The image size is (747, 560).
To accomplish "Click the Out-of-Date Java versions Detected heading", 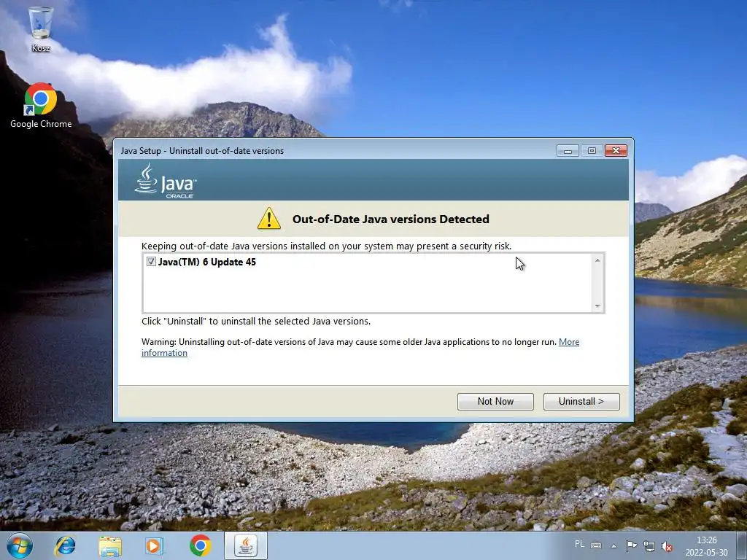I will coord(391,219).
